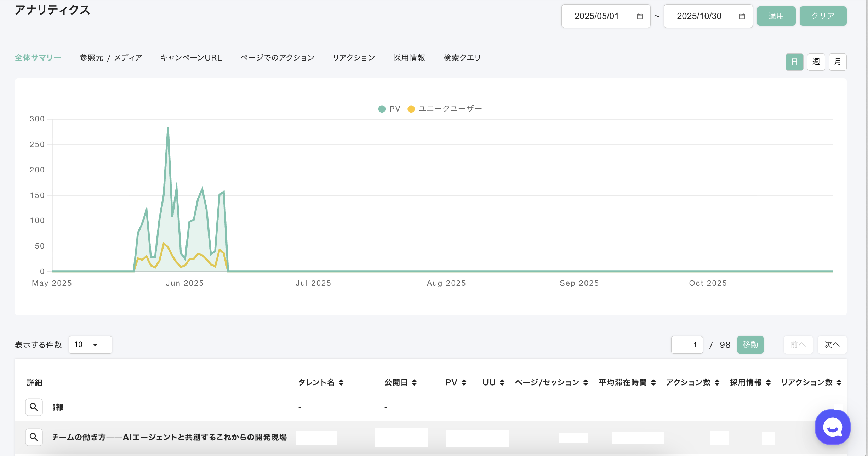Viewport: 868px width, 456px height.
Task: Switch the chart to weekly (週) view
Action: point(816,62)
